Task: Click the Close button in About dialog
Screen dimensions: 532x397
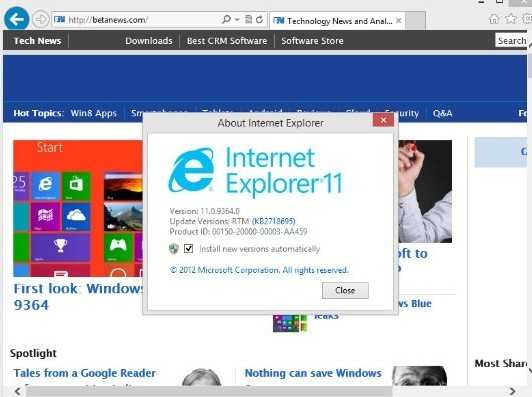Action: click(345, 290)
